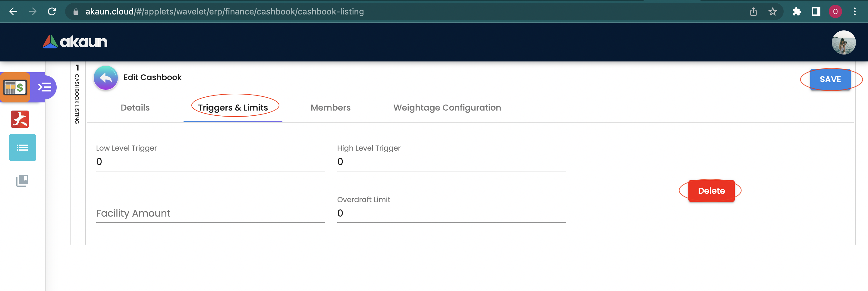This screenshot has width=868, height=291.
Task: Click the back arrow beside Edit Cashbook
Action: (x=106, y=78)
